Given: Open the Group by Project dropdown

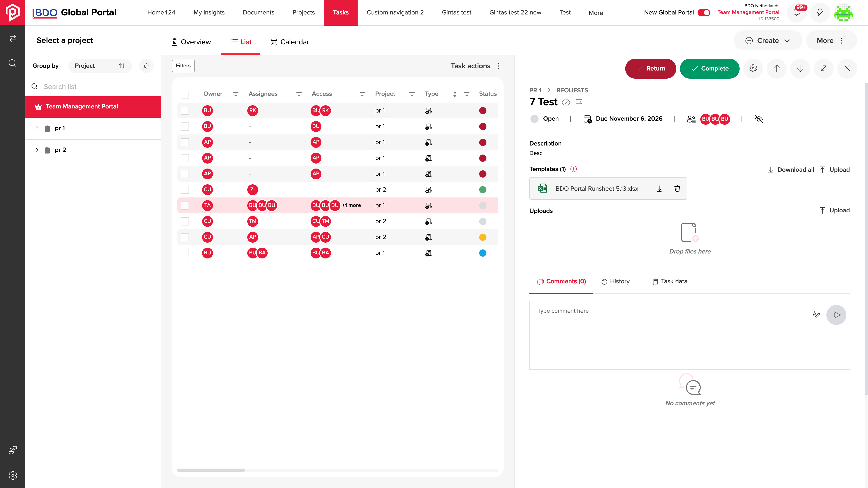Looking at the screenshot, I should (100, 66).
